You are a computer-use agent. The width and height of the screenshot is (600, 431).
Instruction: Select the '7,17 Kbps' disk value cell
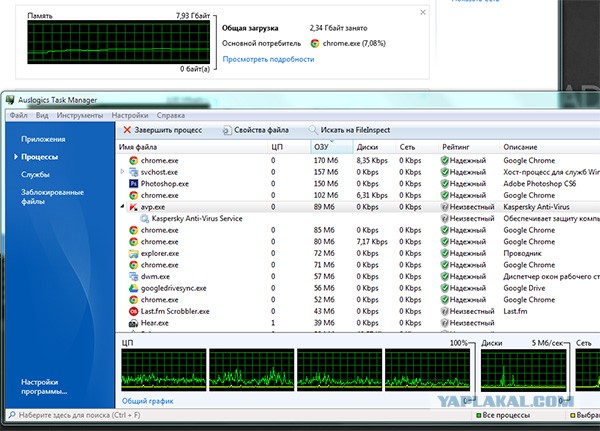coord(372,242)
